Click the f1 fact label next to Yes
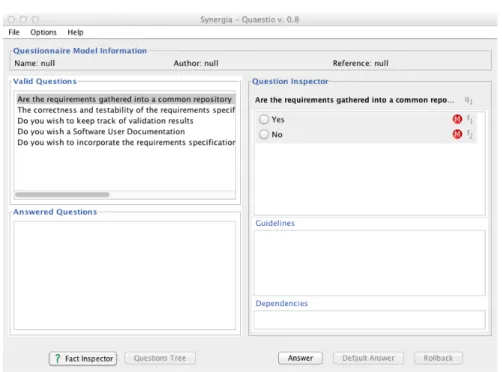This screenshot has height=372, width=502. [x=469, y=119]
